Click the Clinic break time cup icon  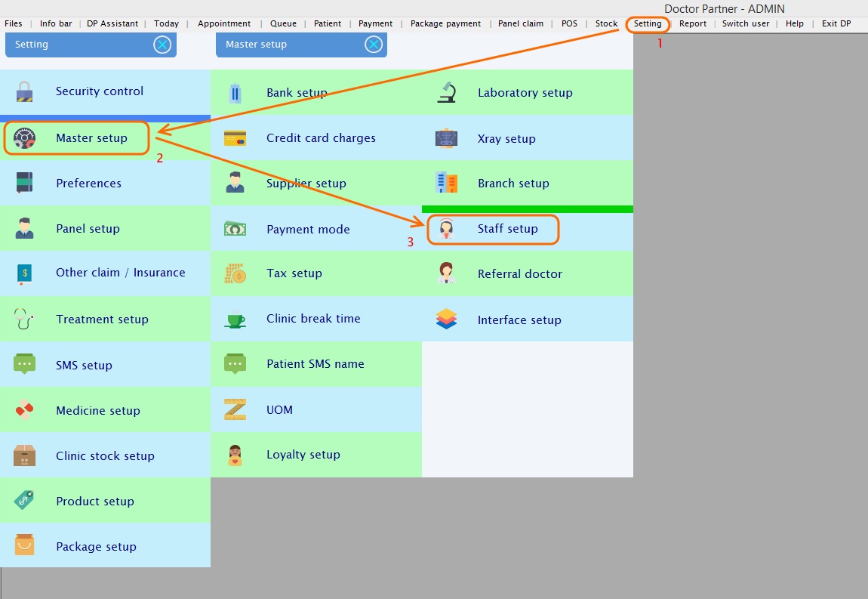pos(235,320)
